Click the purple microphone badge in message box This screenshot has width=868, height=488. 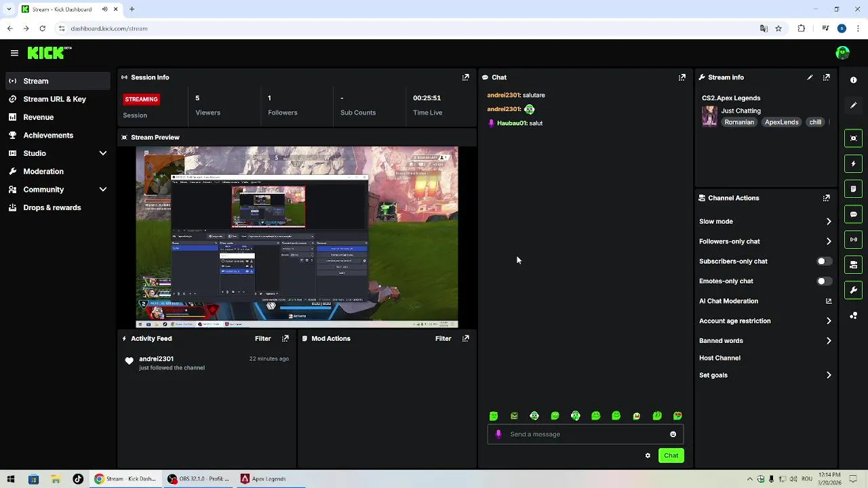point(498,434)
